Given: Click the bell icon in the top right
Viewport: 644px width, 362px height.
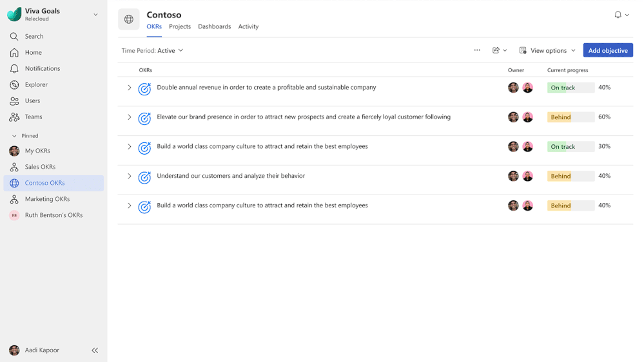Looking at the screenshot, I should click(618, 15).
